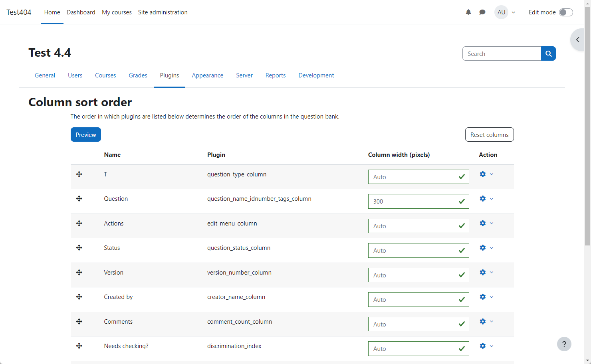Click the magnifier search button
The width and height of the screenshot is (591, 364).
548,53
